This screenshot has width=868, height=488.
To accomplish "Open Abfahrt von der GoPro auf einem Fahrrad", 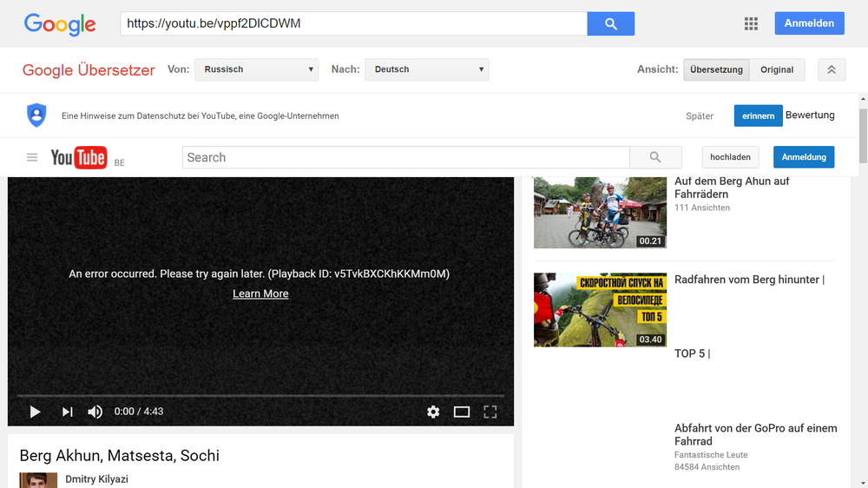I will (x=756, y=435).
